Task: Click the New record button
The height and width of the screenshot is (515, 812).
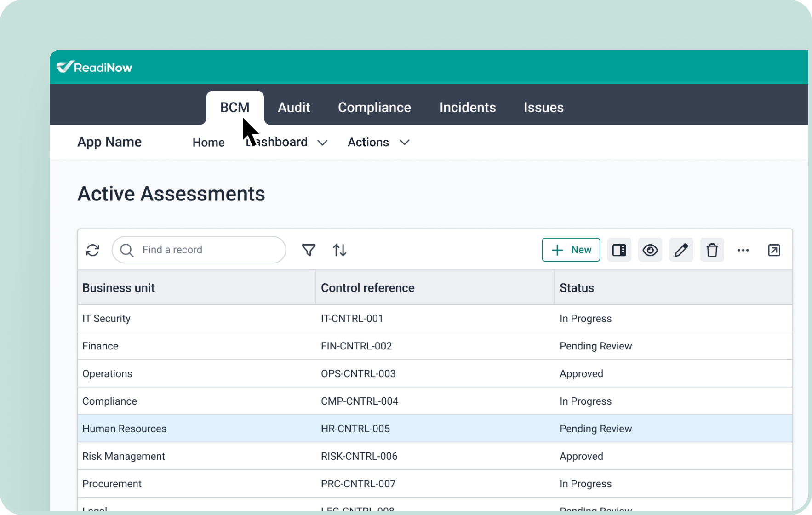Action: point(571,250)
